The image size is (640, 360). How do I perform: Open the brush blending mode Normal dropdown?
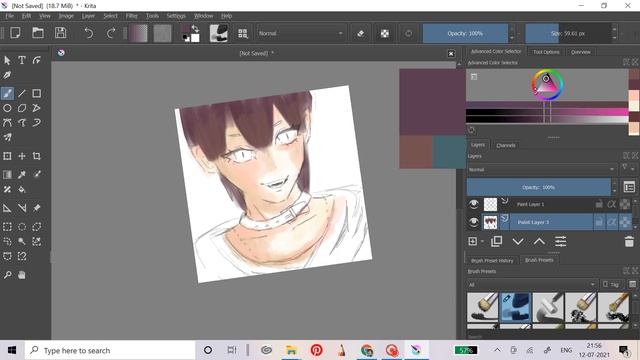tap(301, 33)
